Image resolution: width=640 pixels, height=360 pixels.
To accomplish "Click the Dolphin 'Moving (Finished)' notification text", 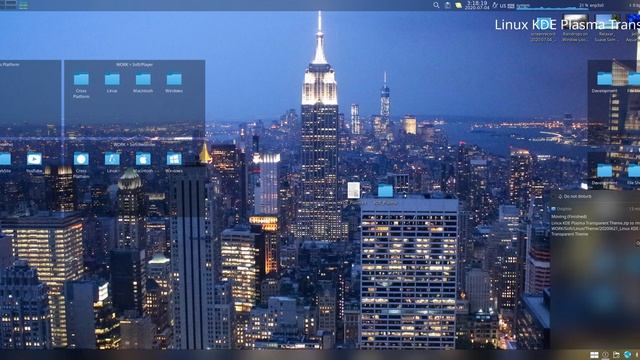I will pos(569,217).
